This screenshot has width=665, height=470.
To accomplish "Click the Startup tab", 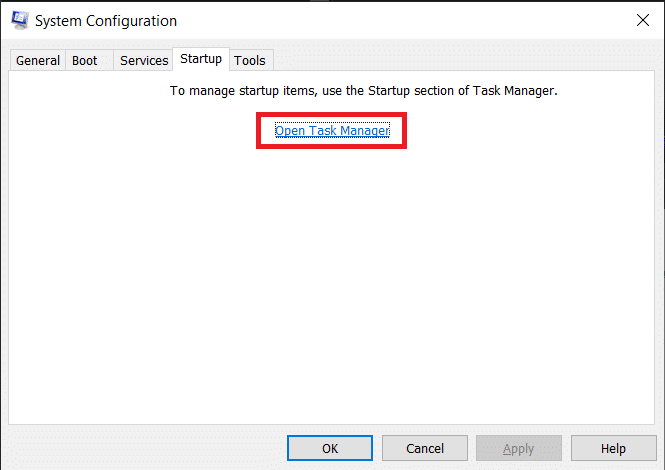I will tap(201, 60).
